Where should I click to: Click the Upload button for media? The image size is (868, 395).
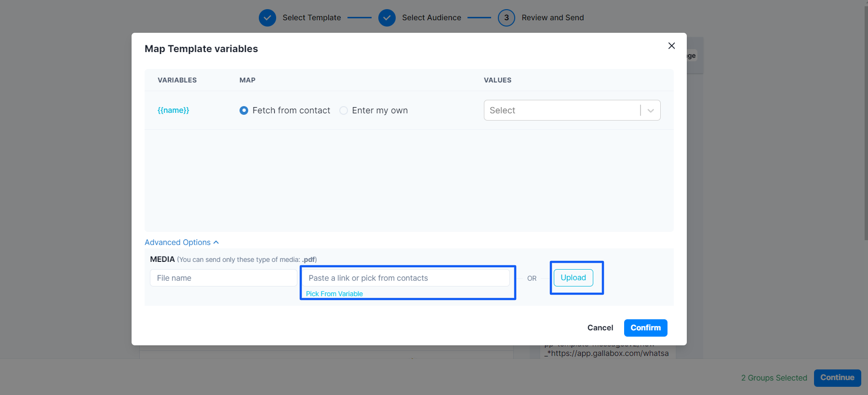[573, 278]
